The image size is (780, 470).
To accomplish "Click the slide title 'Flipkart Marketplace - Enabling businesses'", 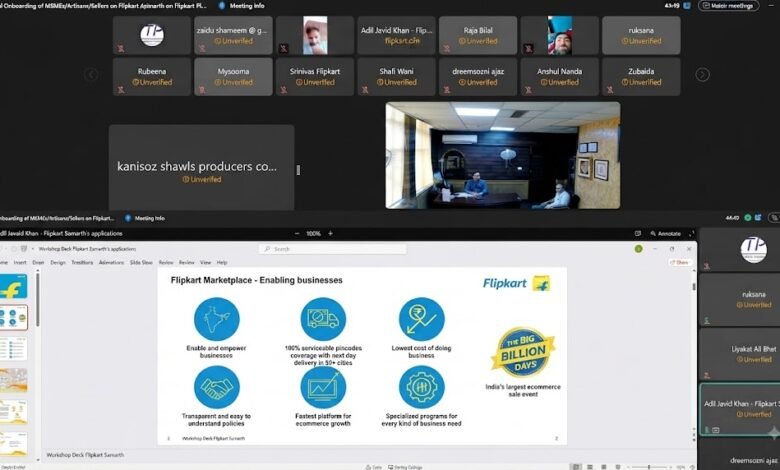I will pyautogui.click(x=257, y=280).
